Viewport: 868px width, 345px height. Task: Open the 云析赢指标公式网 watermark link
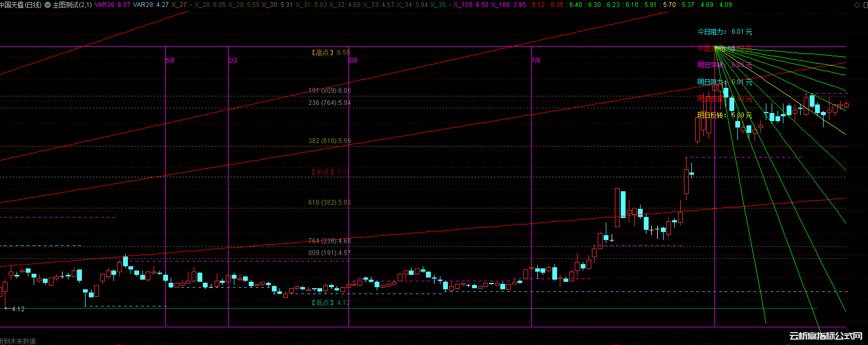pyautogui.click(x=827, y=336)
